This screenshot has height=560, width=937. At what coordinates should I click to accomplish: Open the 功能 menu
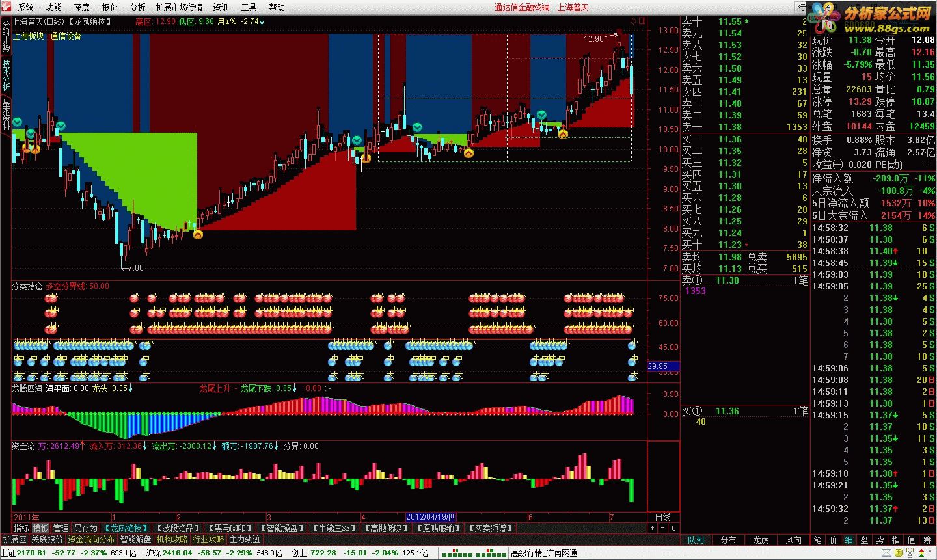click(x=54, y=7)
